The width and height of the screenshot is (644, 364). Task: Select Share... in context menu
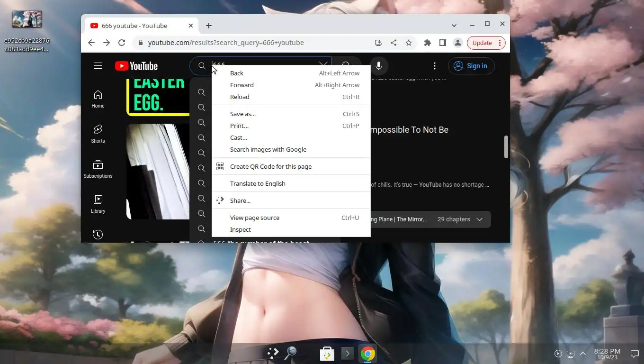point(291,200)
